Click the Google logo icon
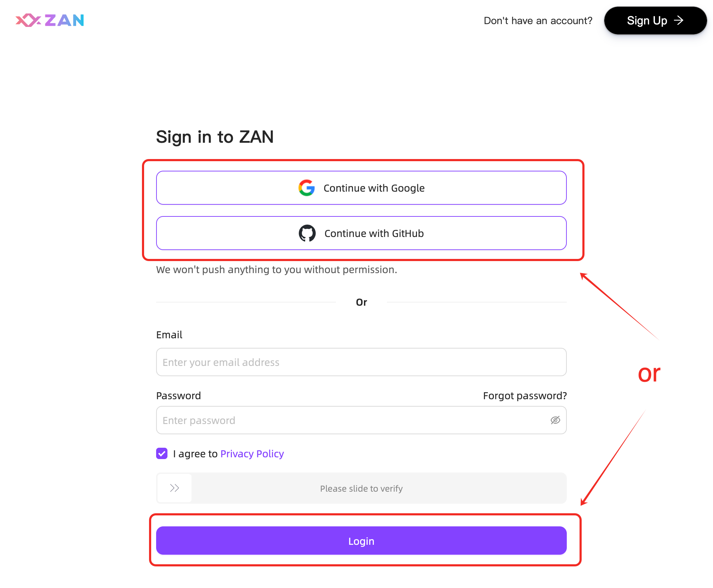Image resolution: width=713 pixels, height=588 pixels. pyautogui.click(x=307, y=188)
